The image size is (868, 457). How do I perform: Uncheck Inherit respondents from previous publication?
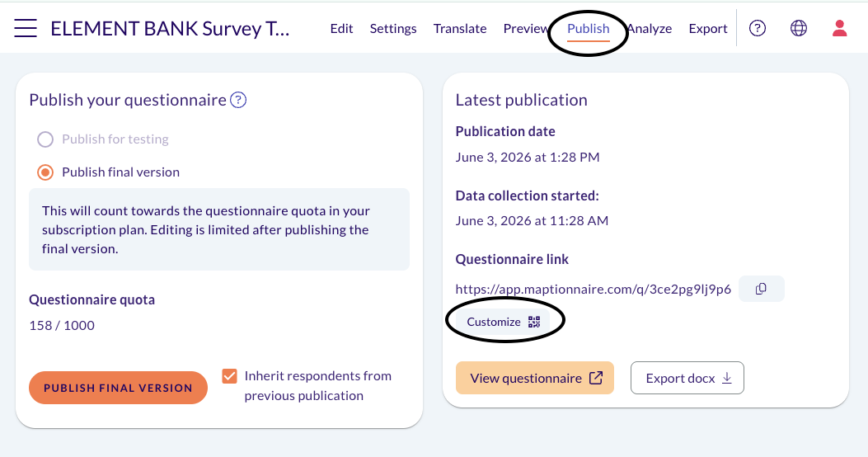(230, 376)
